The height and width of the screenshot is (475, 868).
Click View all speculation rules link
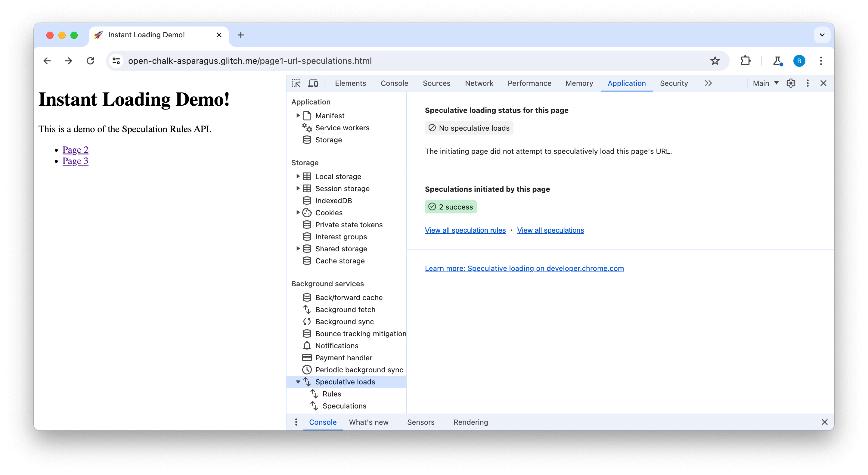465,230
